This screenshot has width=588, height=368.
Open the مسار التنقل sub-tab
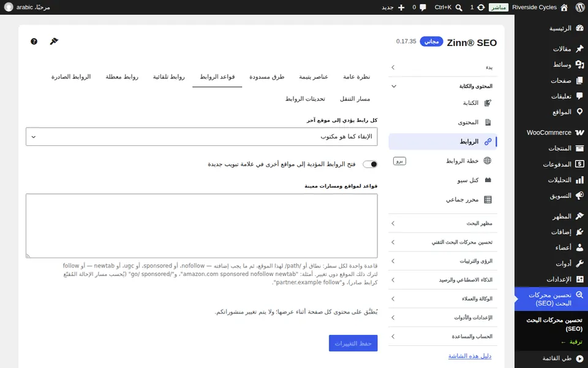click(355, 99)
